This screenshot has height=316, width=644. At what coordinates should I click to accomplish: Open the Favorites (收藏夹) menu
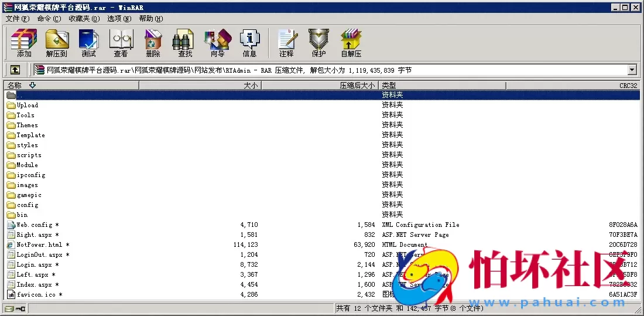point(84,19)
